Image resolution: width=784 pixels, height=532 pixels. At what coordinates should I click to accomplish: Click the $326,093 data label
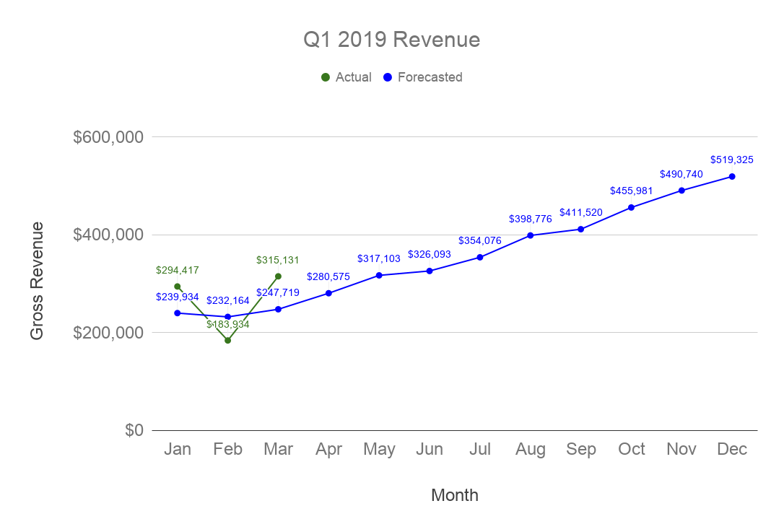click(430, 255)
